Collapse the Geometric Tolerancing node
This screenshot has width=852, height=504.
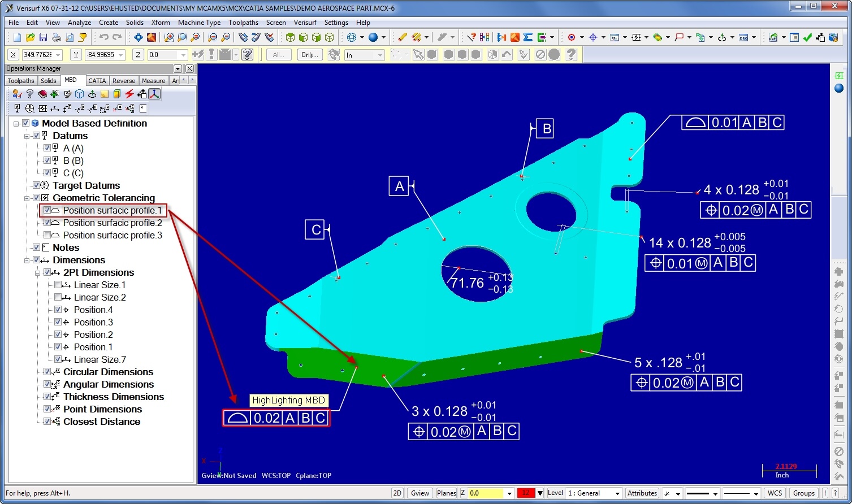pyautogui.click(x=27, y=198)
